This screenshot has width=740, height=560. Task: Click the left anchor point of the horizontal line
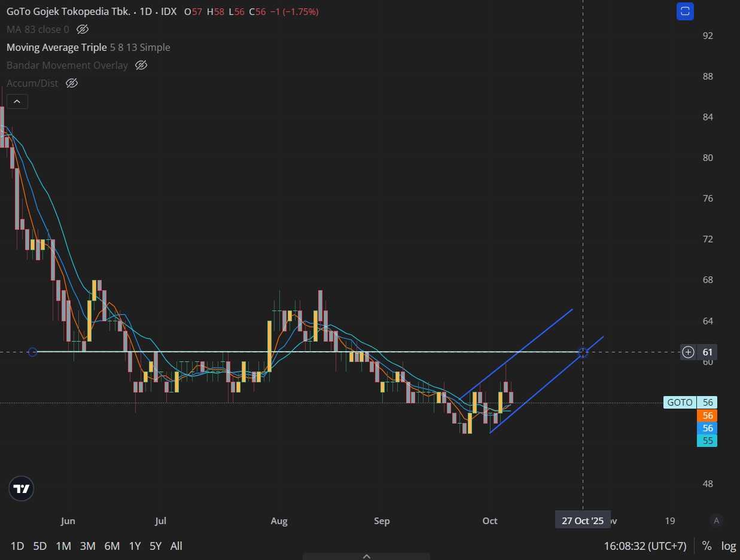(33, 352)
